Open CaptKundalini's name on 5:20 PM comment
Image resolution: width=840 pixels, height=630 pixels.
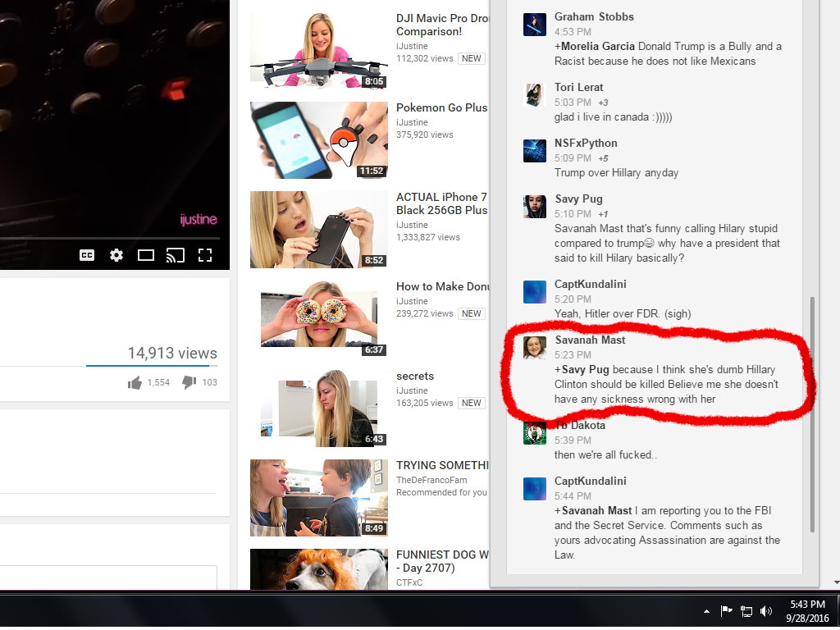[x=590, y=284]
